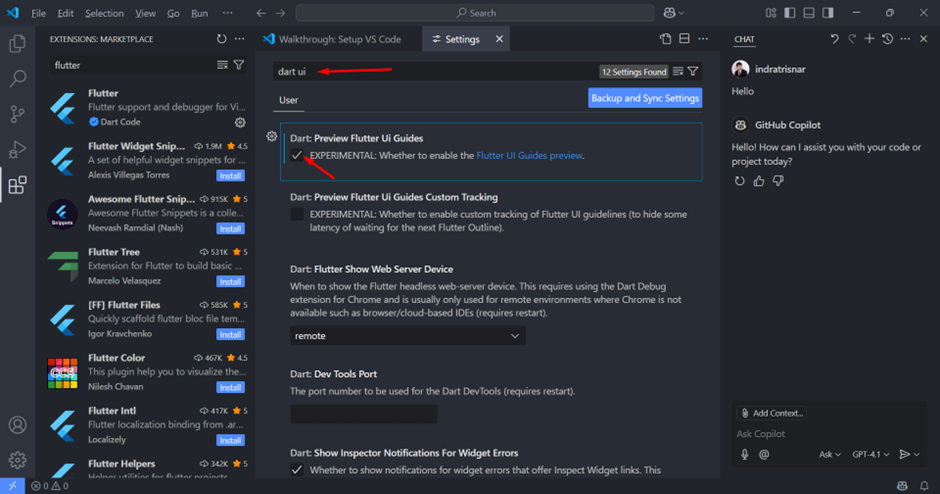Expand send options arrow in chat

pyautogui.click(x=917, y=454)
